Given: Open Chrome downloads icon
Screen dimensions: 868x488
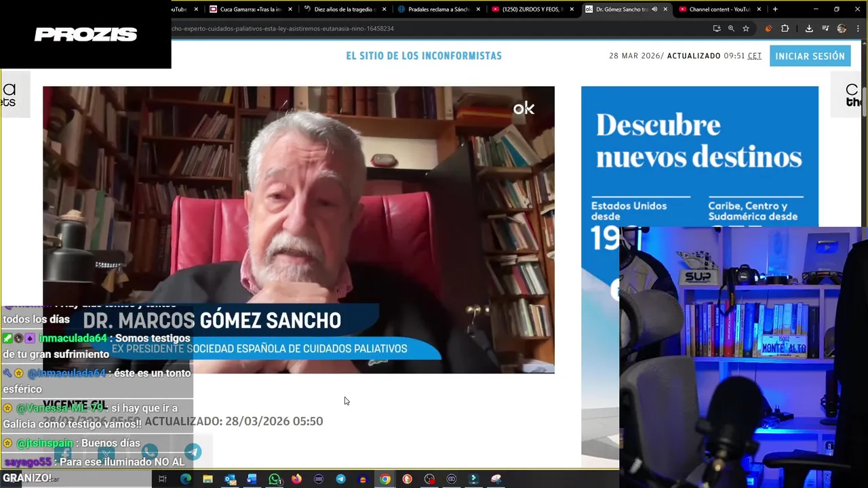Looking at the screenshot, I should [809, 28].
